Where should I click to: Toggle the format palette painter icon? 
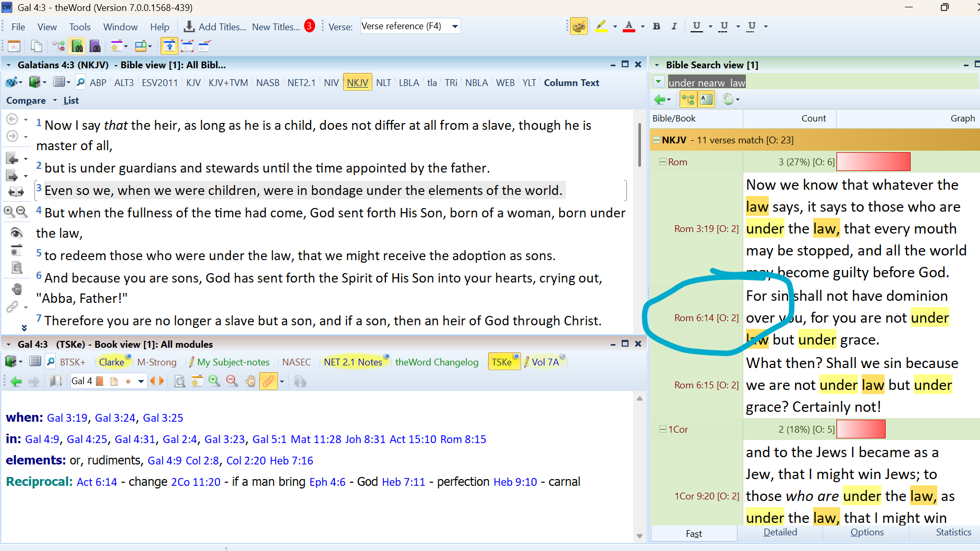pos(579,26)
